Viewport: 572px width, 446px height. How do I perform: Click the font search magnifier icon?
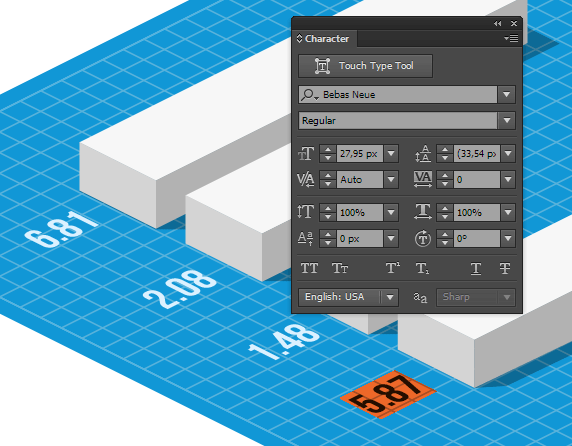(x=309, y=95)
